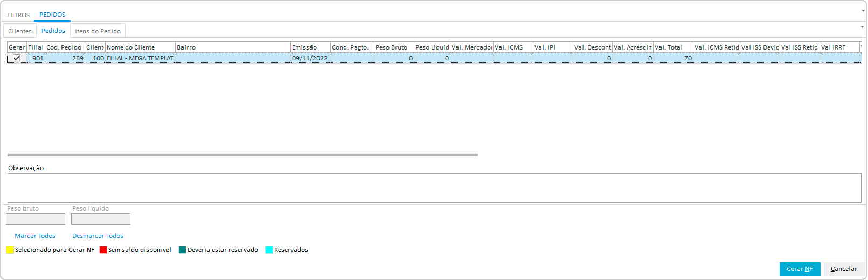Select the Pedidos sub-tab
The height and width of the screenshot is (280, 868).
[53, 31]
